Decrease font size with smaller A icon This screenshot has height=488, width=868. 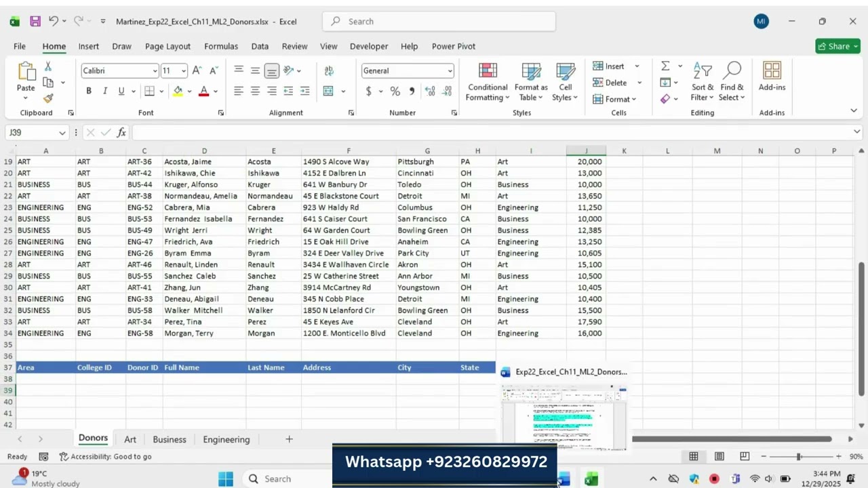point(214,70)
